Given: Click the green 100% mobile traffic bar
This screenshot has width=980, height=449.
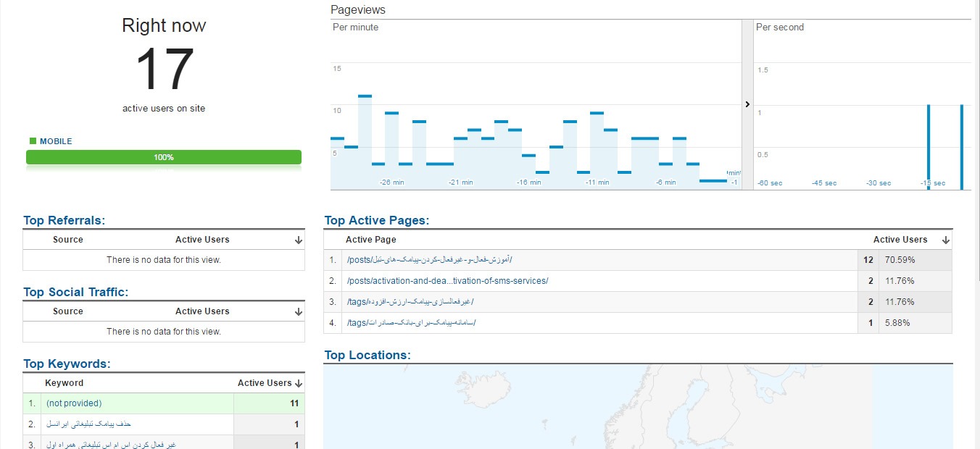Looking at the screenshot, I should click(163, 157).
